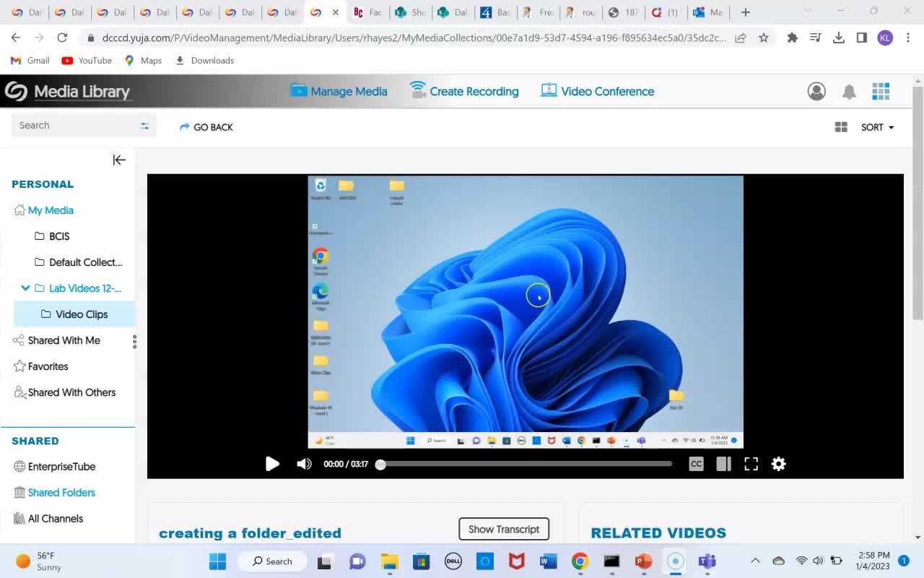
Task: Click GO BACK link
Action: point(206,127)
